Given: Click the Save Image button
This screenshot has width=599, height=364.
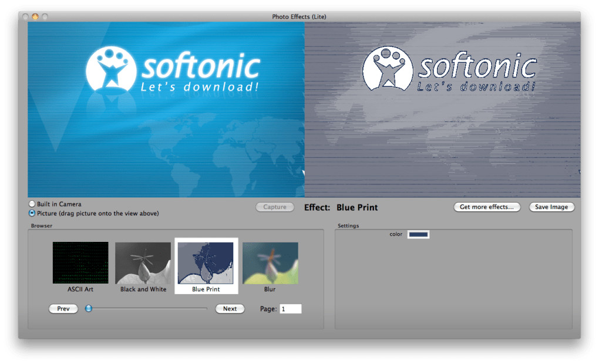Looking at the screenshot, I should (x=551, y=207).
